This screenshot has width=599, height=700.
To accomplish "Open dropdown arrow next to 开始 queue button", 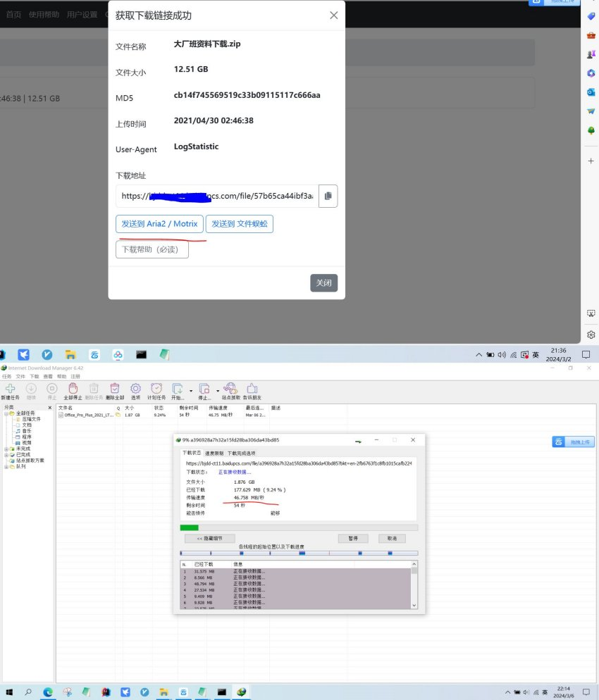I will click(190, 390).
